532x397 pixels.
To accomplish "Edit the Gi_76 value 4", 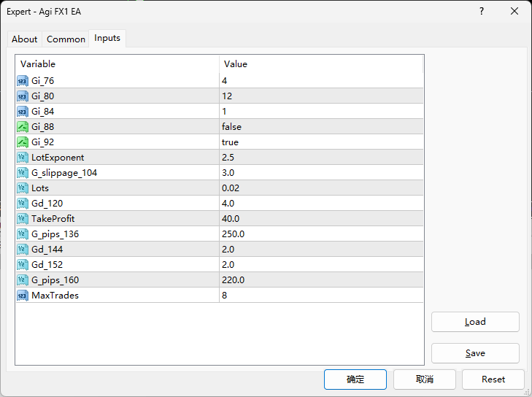I will point(321,81).
